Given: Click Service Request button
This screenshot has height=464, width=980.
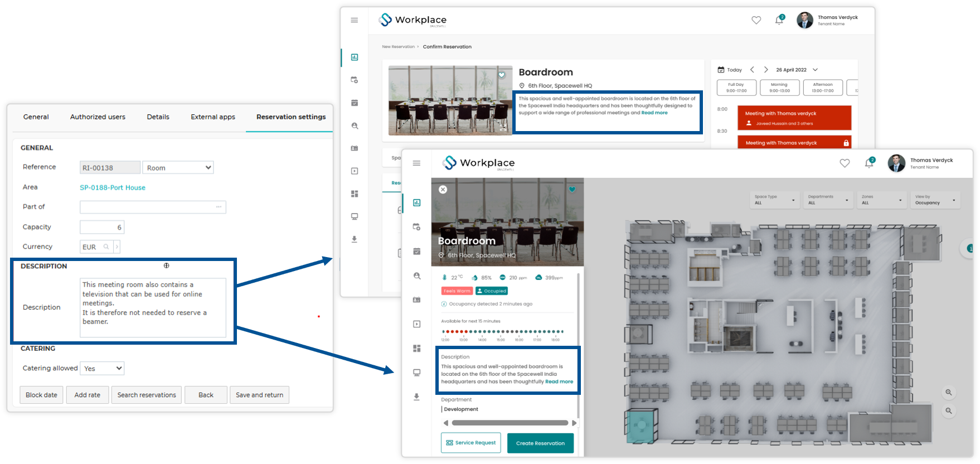Looking at the screenshot, I should coord(471,443).
